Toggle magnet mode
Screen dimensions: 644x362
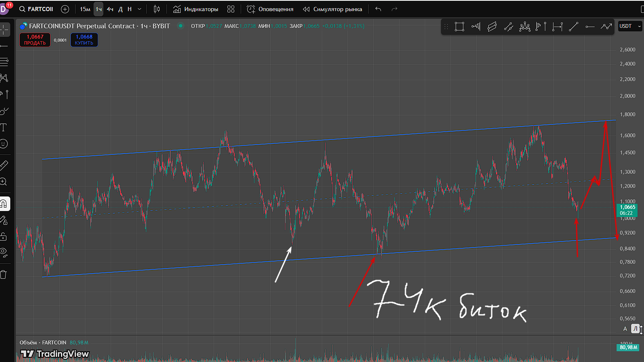tap(4, 204)
